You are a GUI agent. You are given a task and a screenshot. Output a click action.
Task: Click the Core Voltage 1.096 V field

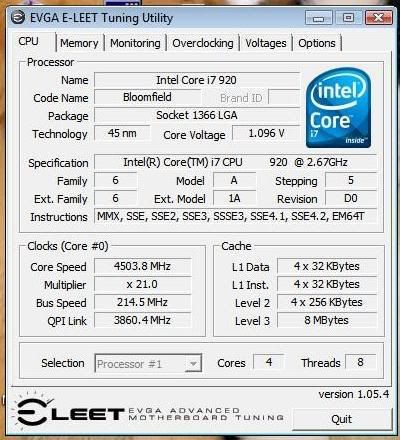(266, 134)
